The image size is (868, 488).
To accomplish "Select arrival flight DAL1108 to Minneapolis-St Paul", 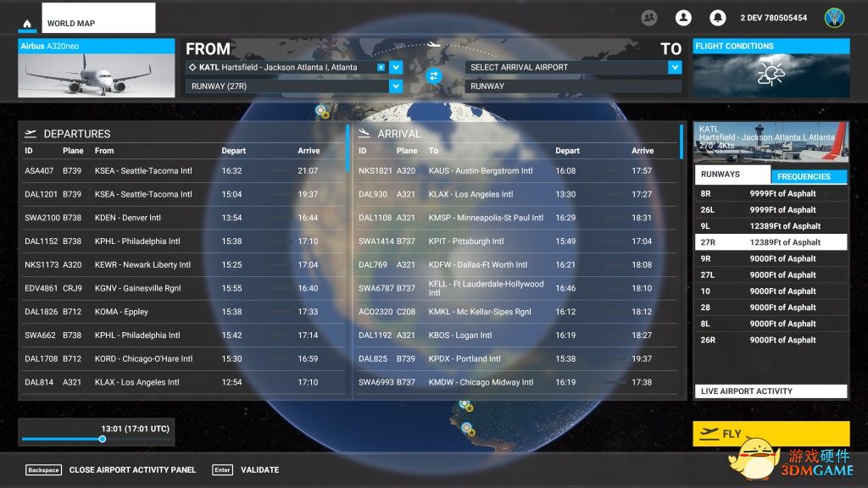I will pyautogui.click(x=516, y=218).
